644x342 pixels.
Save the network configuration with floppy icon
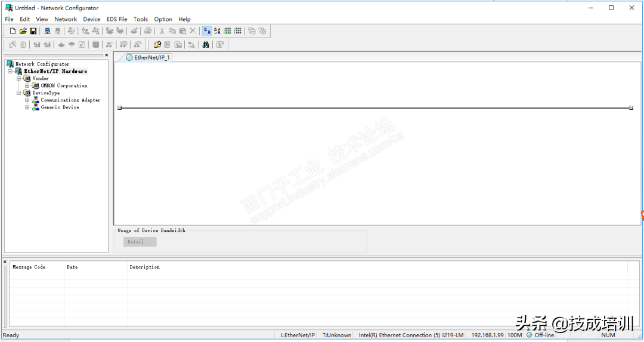pyautogui.click(x=33, y=31)
